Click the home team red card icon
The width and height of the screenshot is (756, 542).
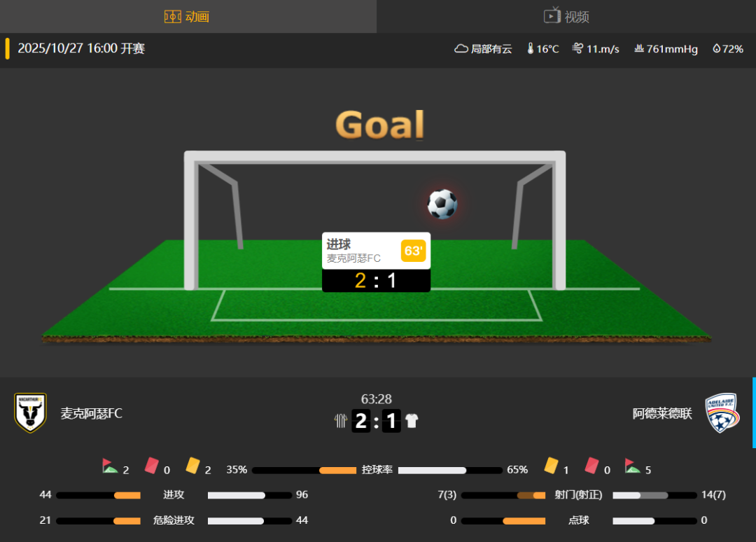tap(151, 466)
